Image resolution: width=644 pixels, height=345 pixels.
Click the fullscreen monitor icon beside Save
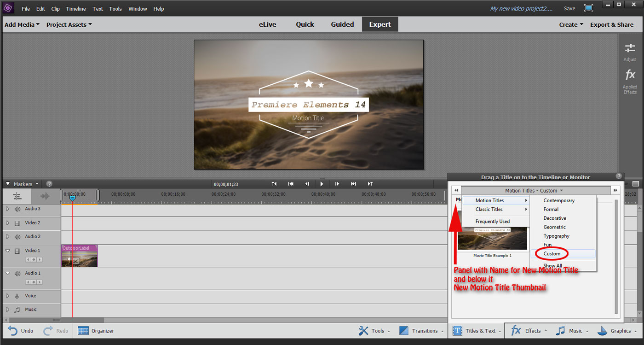coord(588,8)
